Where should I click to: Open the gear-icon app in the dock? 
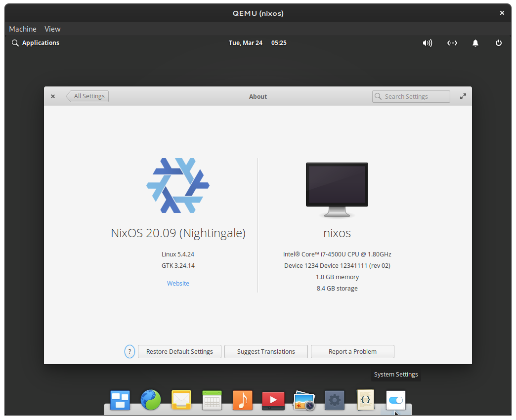point(335,400)
